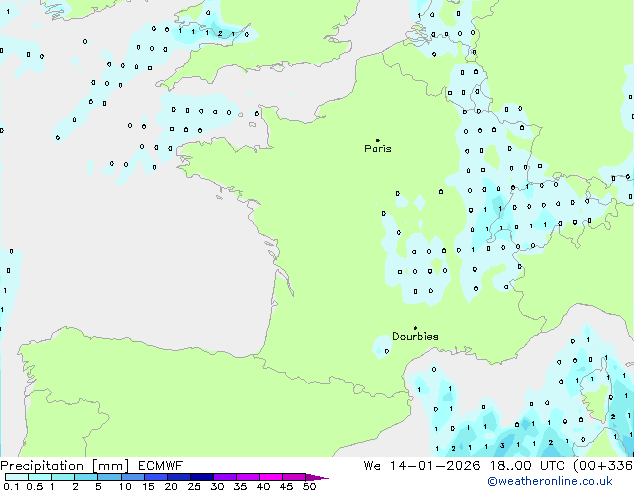The width and height of the screenshot is (634, 490).
Task: Pick the legend swatch between 30 and 35
Action: (x=225, y=477)
